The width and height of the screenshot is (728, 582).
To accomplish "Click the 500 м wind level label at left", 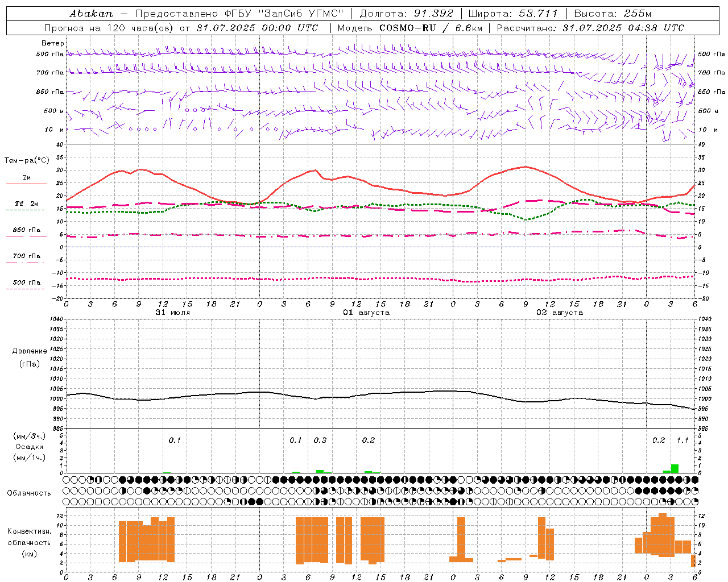I will tap(55, 111).
